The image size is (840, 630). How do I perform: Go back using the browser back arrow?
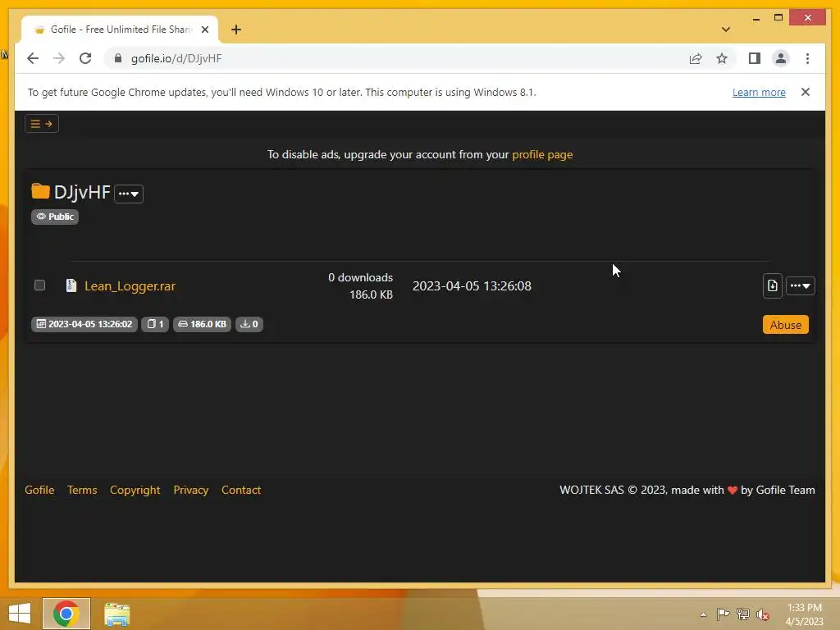(33, 58)
